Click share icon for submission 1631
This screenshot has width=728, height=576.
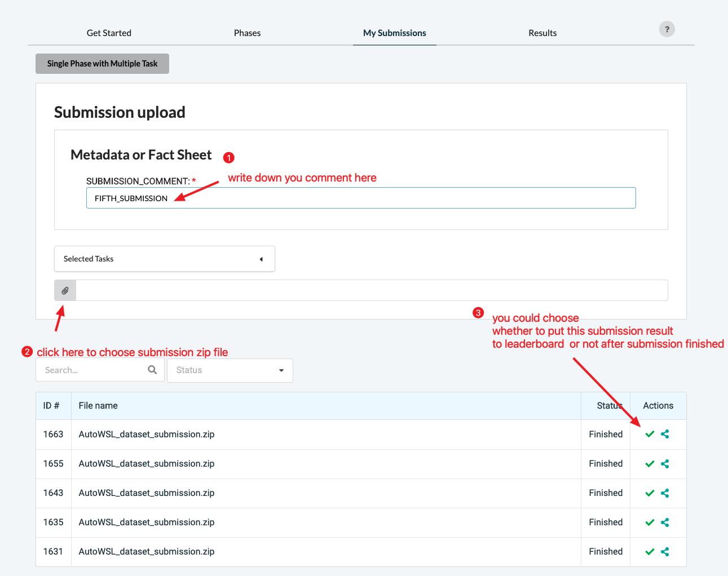[665, 551]
